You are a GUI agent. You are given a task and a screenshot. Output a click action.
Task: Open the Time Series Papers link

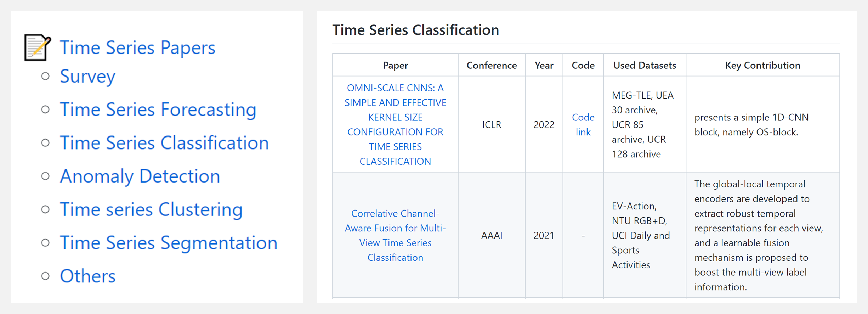tap(137, 47)
